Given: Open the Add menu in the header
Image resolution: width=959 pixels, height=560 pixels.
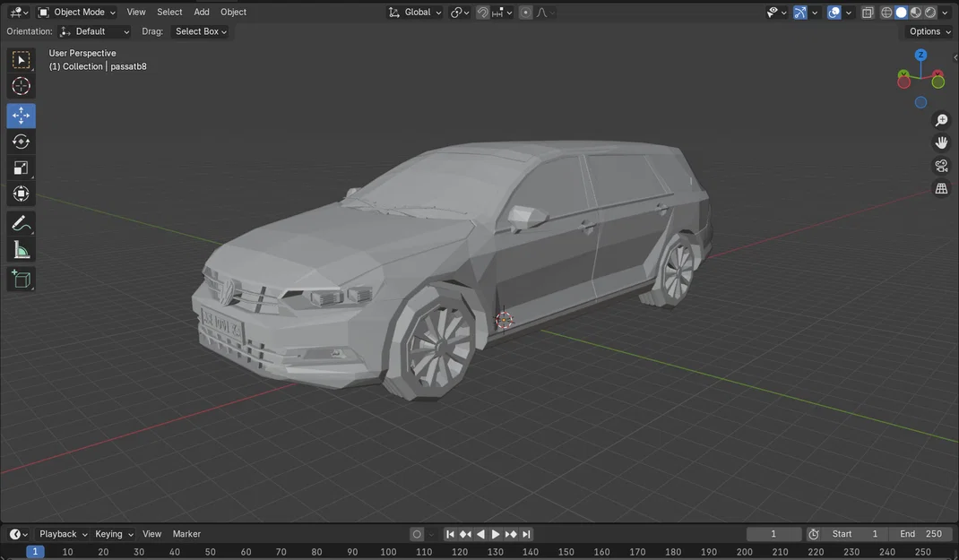Looking at the screenshot, I should tap(201, 12).
